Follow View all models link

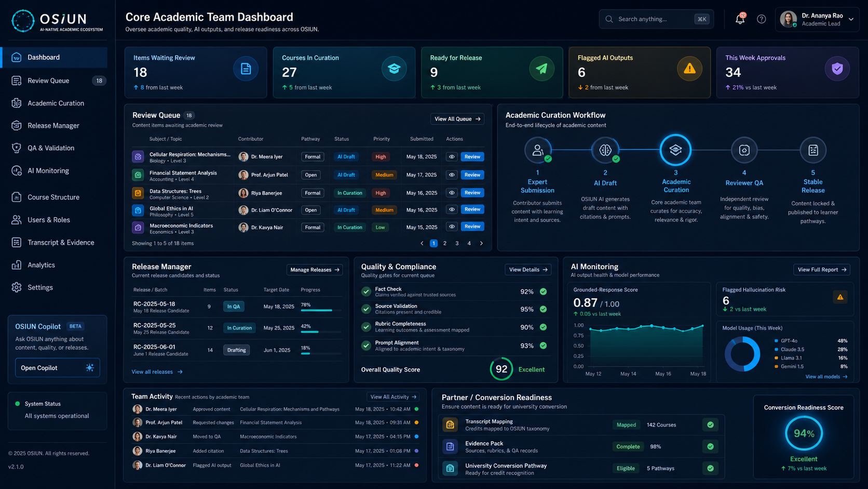click(826, 377)
